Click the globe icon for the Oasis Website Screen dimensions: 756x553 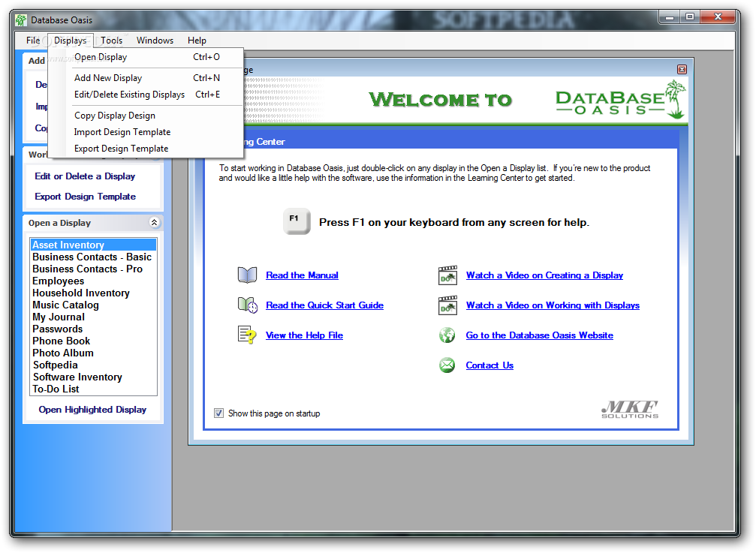[447, 335]
